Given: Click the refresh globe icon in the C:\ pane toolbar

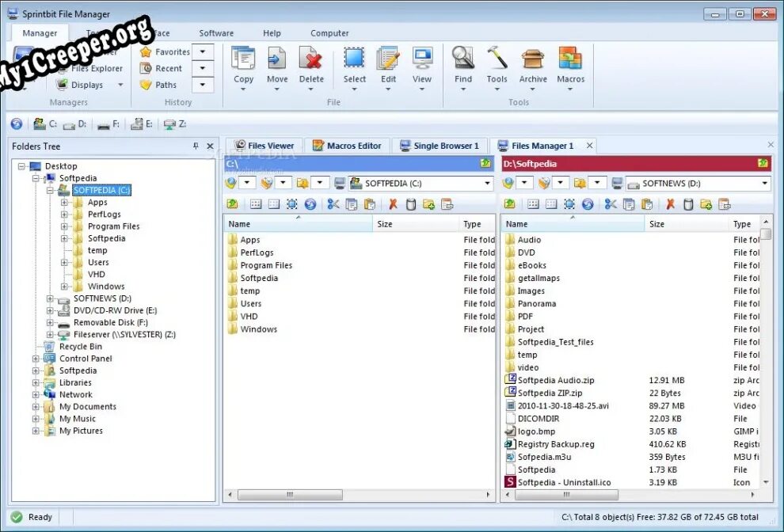Looking at the screenshot, I should tap(310, 203).
